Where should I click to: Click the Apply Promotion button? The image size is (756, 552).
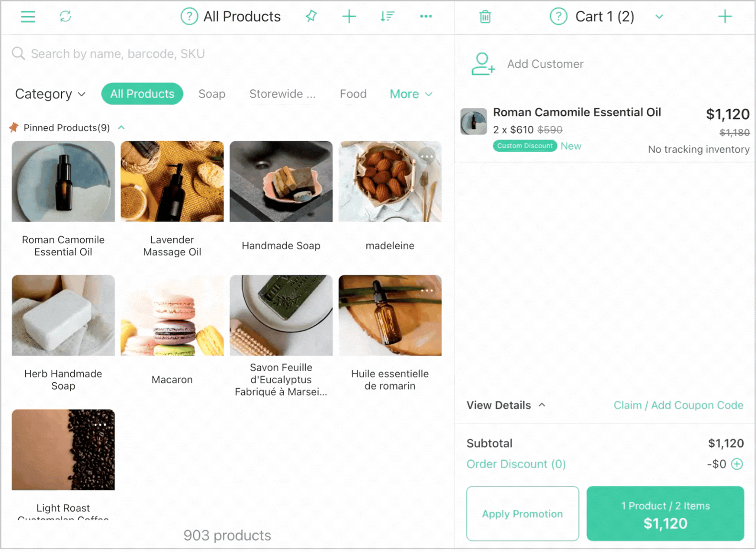tap(523, 514)
